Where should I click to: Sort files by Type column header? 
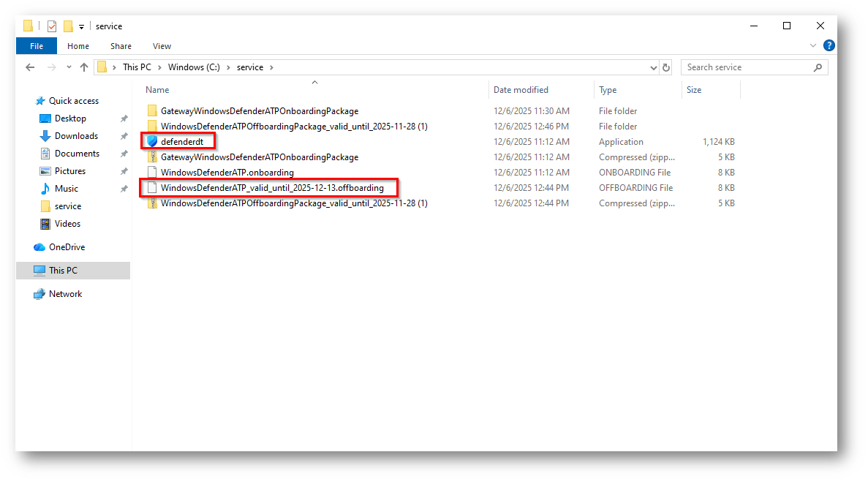[607, 90]
